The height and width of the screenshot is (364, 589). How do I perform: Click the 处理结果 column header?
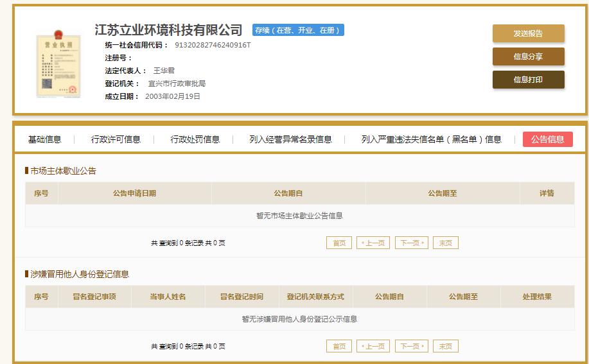[x=537, y=297]
